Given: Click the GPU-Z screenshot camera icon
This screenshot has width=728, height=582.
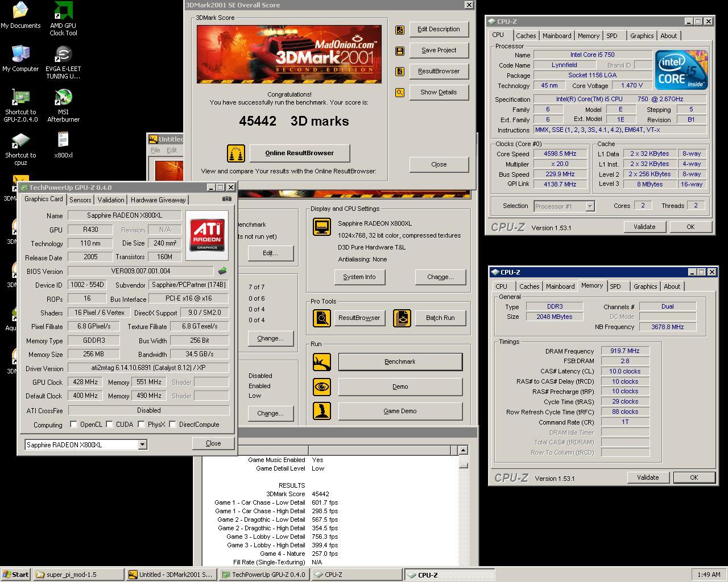Looking at the screenshot, I should point(227,199).
